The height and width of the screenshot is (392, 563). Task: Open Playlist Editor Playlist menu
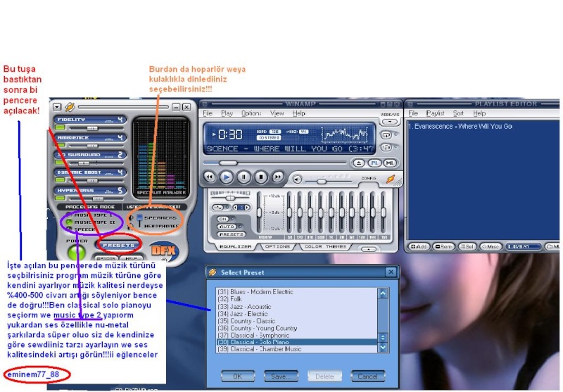435,113
